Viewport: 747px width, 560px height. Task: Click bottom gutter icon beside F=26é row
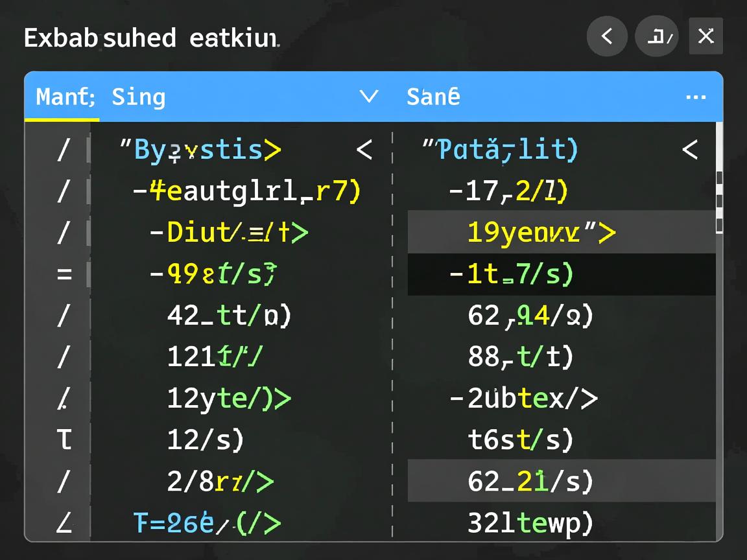click(x=64, y=523)
